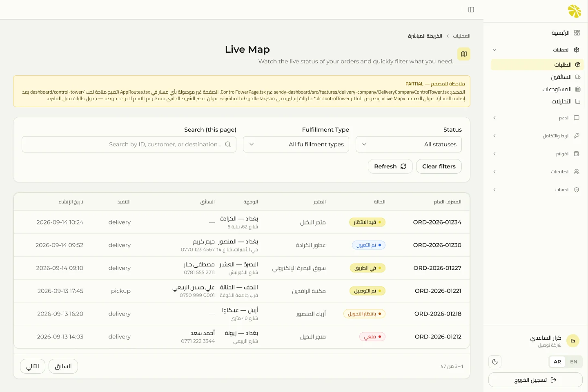
Task: Click the Refresh button
Action: click(x=390, y=166)
